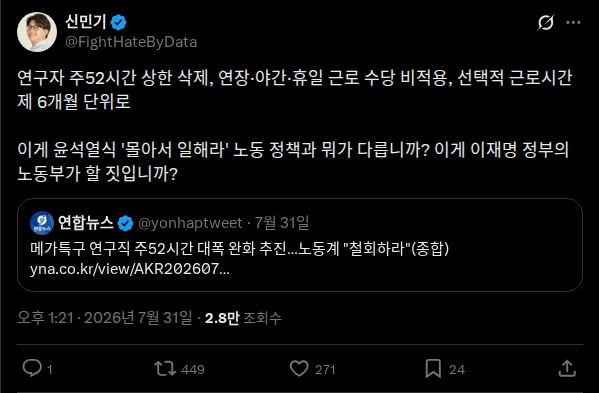Open the yna.co.kr article link
The image size is (599, 393).
pyautogui.click(x=130, y=269)
